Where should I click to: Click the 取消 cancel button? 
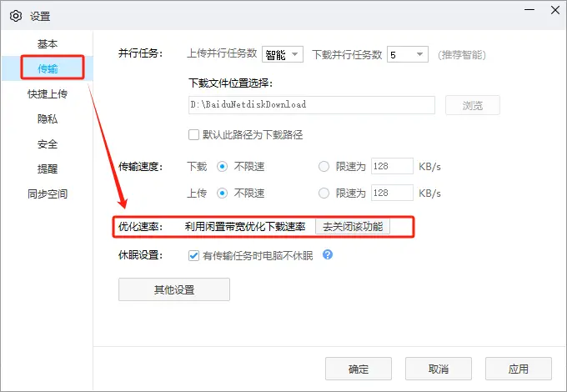click(439, 369)
